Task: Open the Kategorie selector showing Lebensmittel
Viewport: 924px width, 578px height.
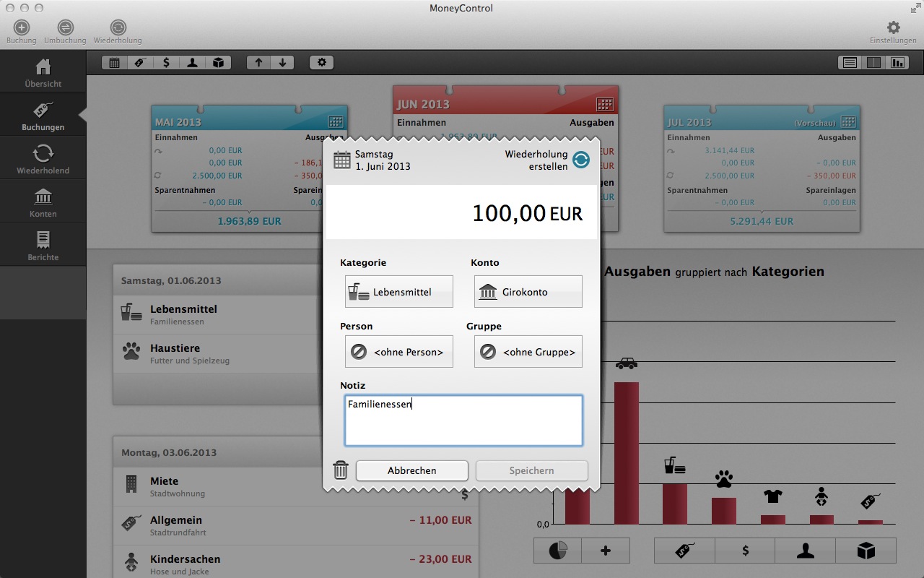Action: point(398,291)
